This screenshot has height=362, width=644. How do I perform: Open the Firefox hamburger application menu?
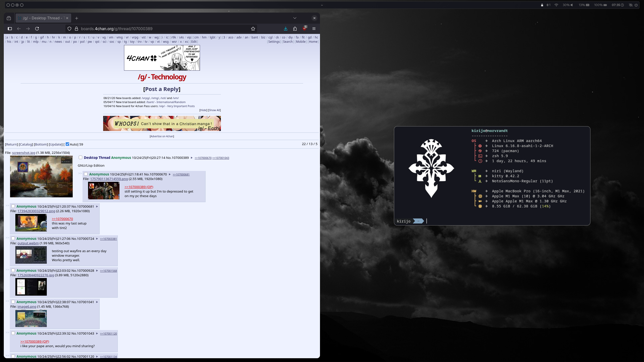coord(314,29)
